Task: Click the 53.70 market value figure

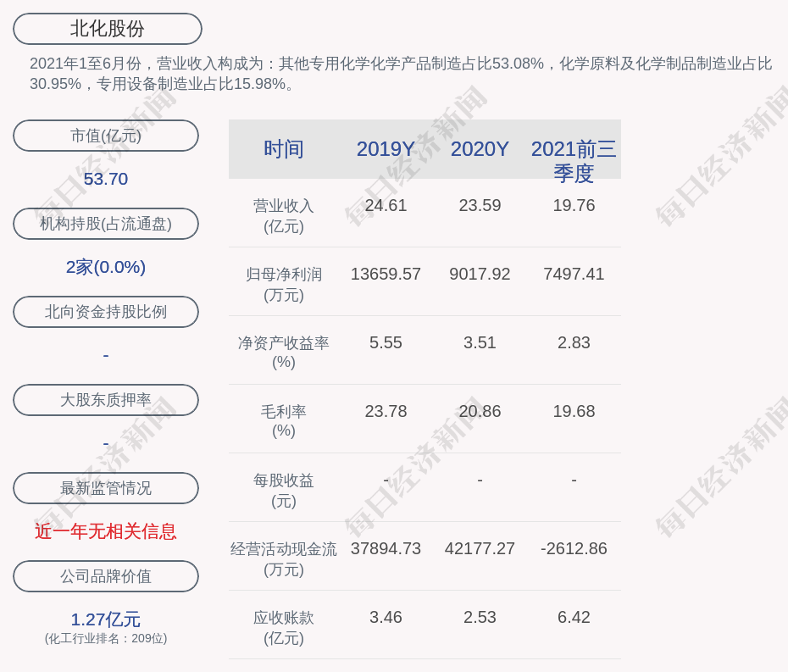Action: pyautogui.click(x=106, y=179)
